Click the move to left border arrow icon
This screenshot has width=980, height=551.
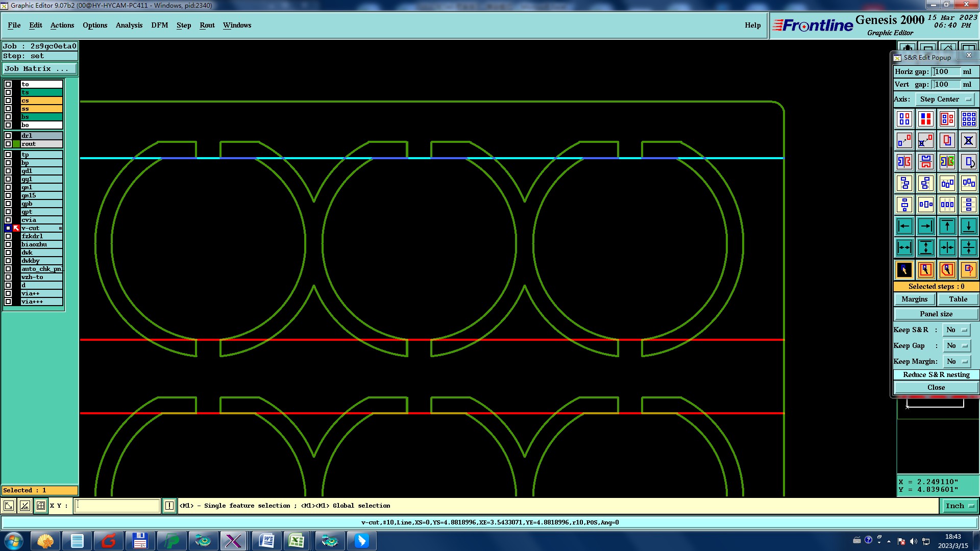point(904,226)
